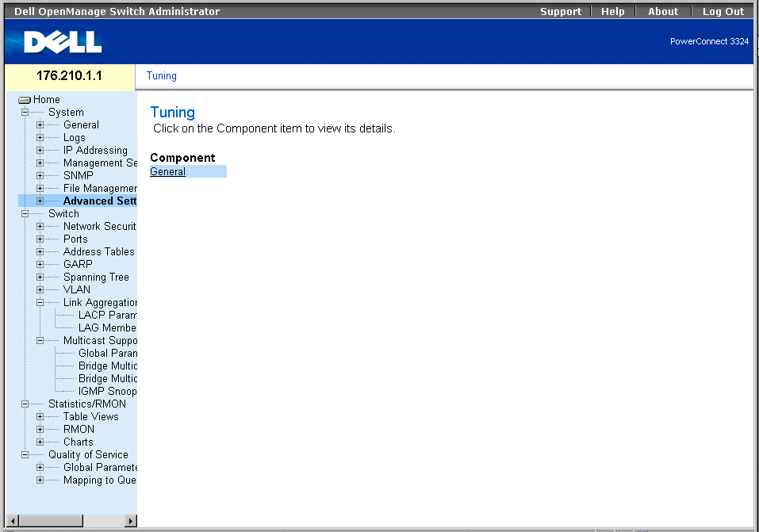Select Mapping to Queue in the tree
Viewport: 759px width, 532px height.
pyautogui.click(x=100, y=480)
